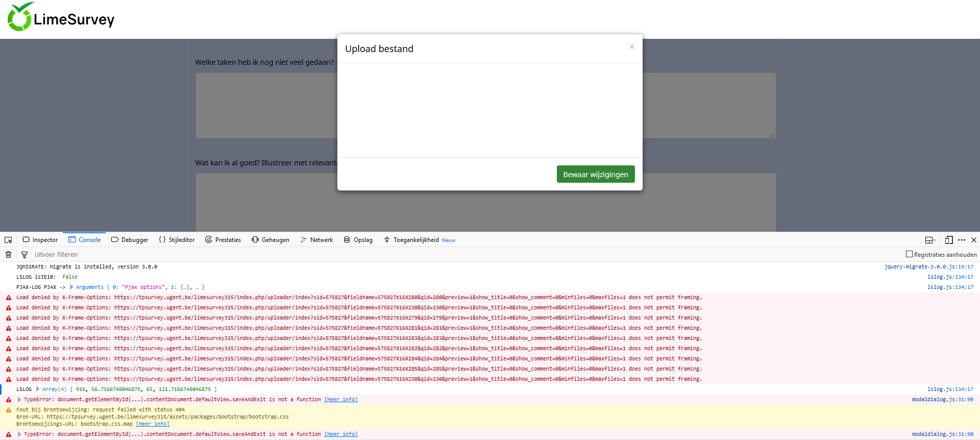Close the developer tools panel

[x=974, y=240]
